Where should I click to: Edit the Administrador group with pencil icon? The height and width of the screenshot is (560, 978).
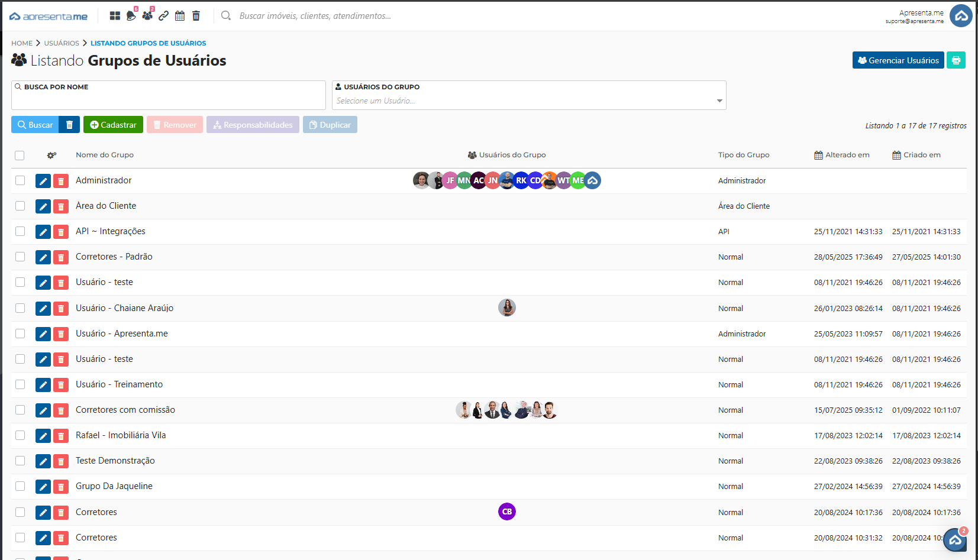[x=43, y=181]
